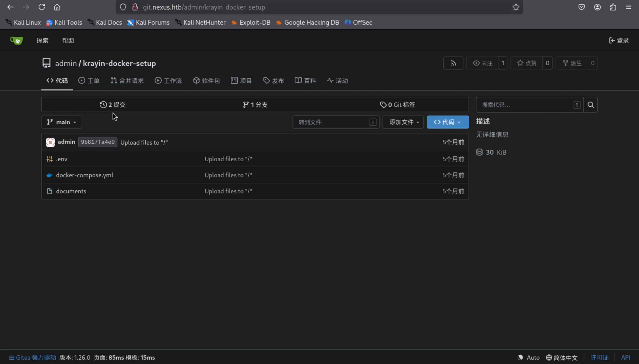Image resolution: width=639 pixels, height=364 pixels.
Task: Switch to the 合并请求 tab
Action: pos(127,81)
